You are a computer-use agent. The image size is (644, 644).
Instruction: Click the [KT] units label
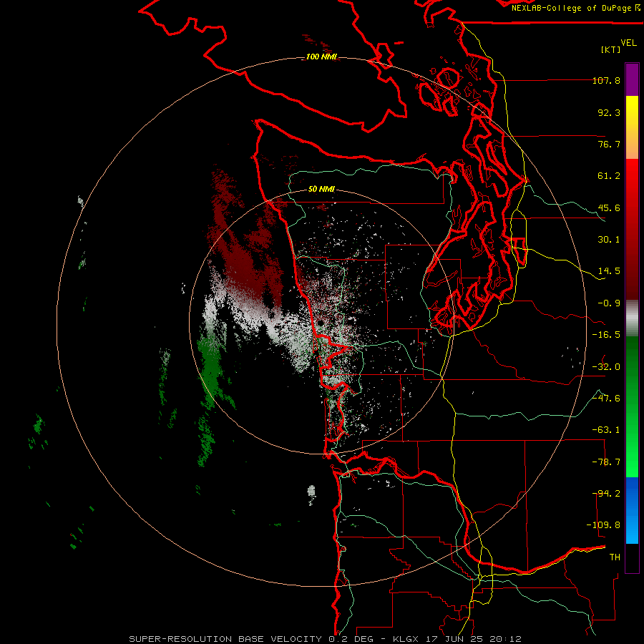[611, 49]
